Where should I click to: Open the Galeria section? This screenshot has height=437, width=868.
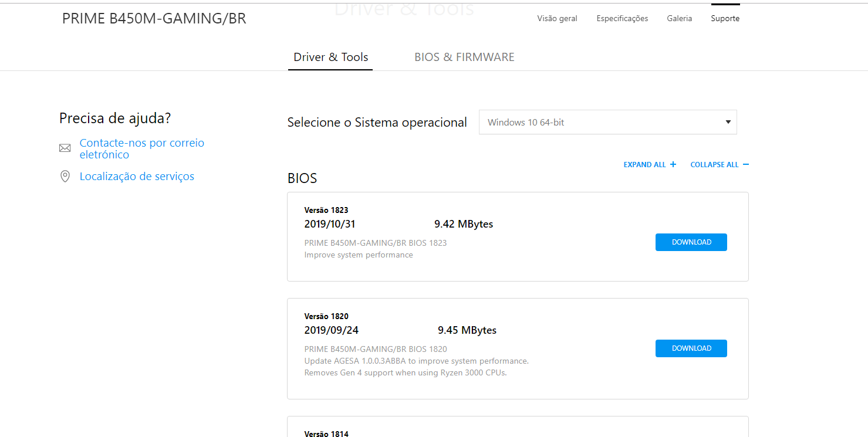679,18
